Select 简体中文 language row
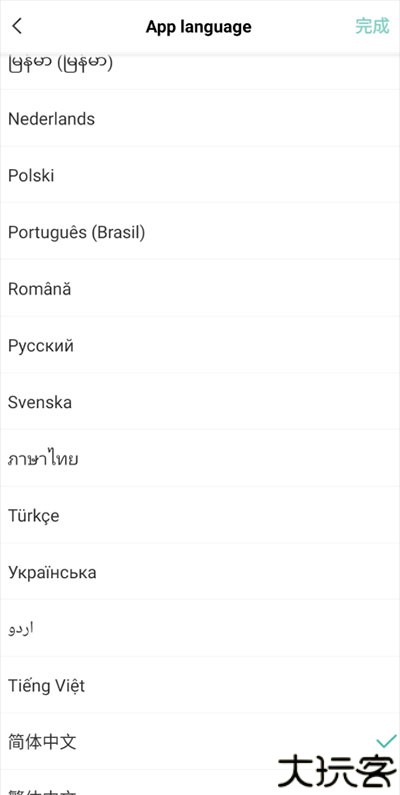 (200, 742)
